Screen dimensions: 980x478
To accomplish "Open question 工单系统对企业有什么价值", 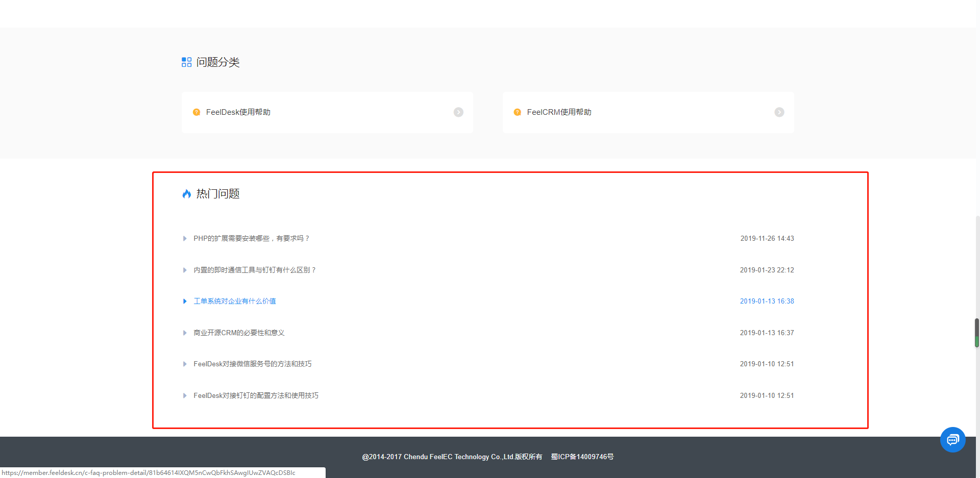I will [x=235, y=301].
